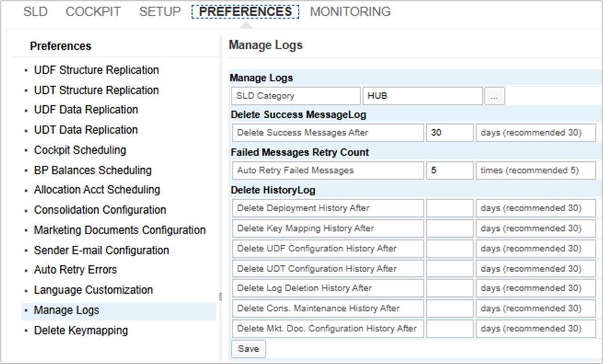The width and height of the screenshot is (603, 364).
Task: Select Auto Retry Errors in sidebar
Action: [x=75, y=270]
